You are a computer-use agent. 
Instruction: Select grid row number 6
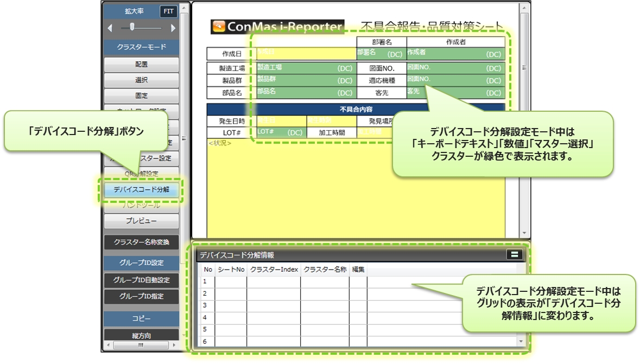205,342
